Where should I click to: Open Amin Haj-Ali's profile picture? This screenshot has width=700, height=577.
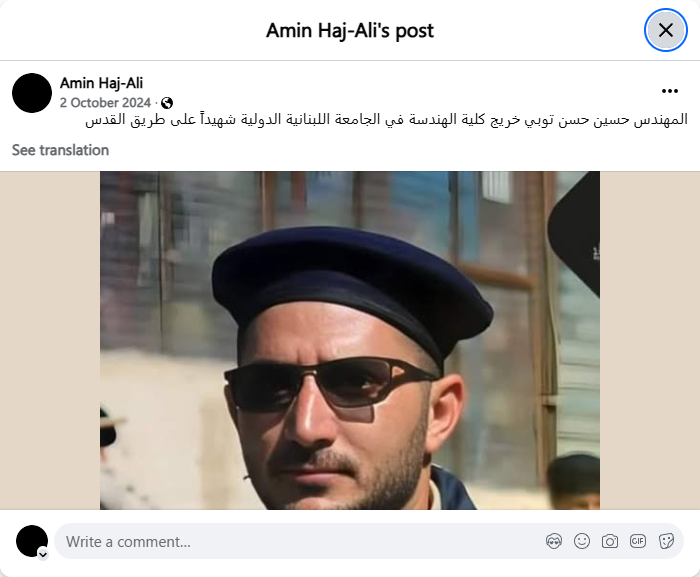click(32, 93)
